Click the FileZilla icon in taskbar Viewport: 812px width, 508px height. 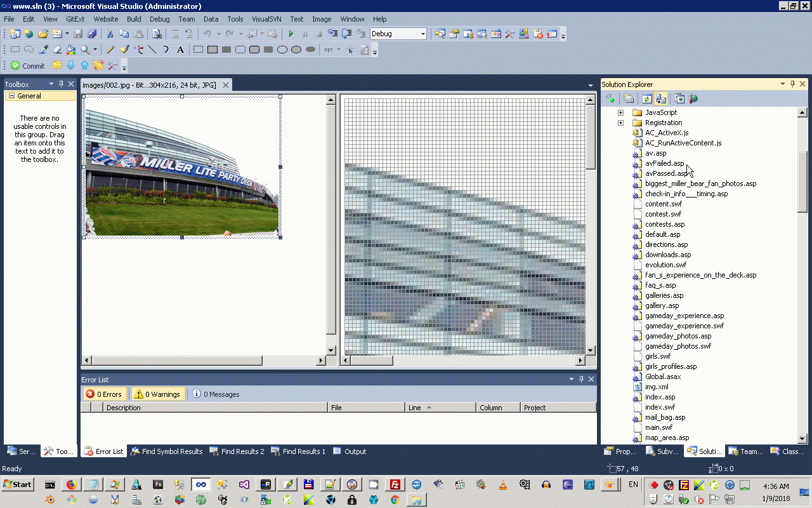pyautogui.click(x=395, y=485)
